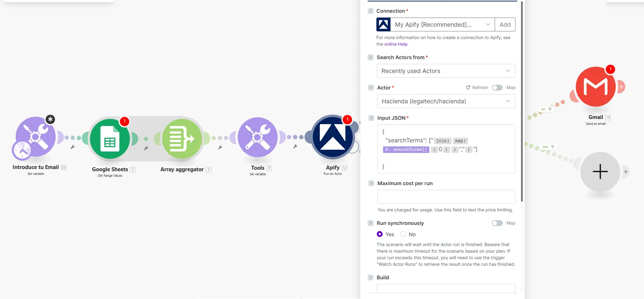Screen dimensions: 644x299
Task: Click the red badge on Apify module
Action: (347, 119)
